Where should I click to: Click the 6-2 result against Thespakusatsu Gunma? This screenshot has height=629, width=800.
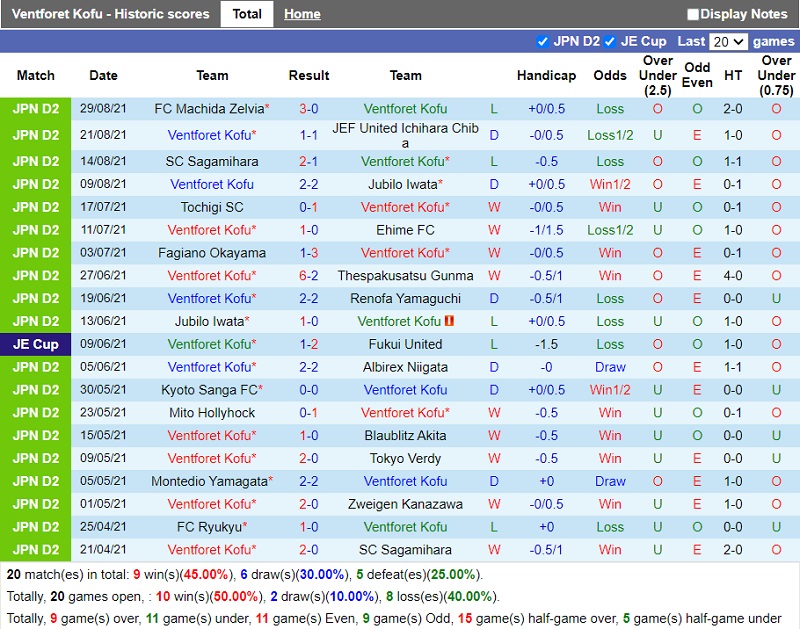tap(309, 275)
